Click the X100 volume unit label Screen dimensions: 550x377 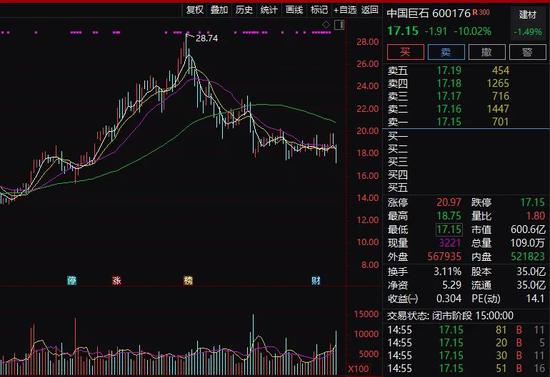(x=358, y=369)
